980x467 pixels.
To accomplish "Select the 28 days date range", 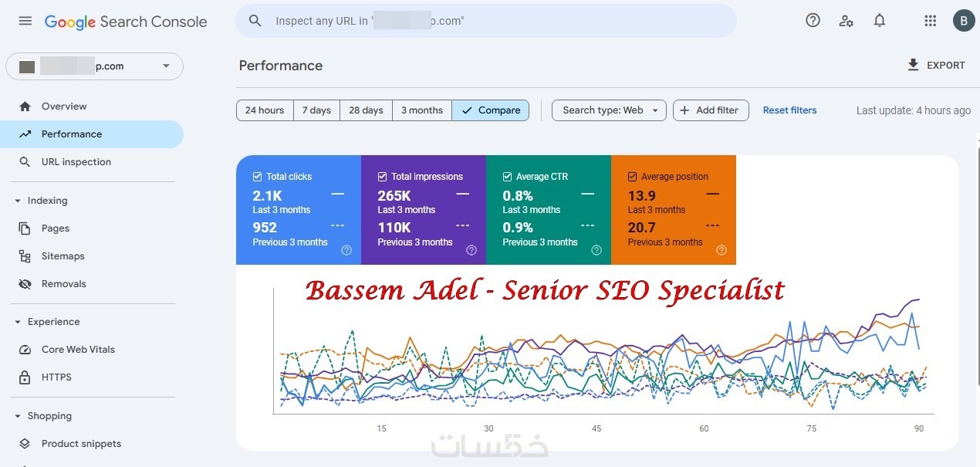I will [366, 110].
